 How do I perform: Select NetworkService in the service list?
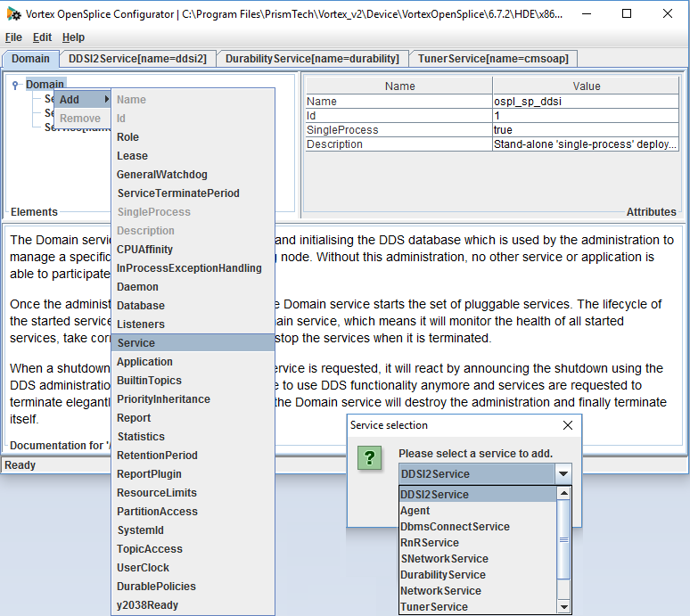478,590
